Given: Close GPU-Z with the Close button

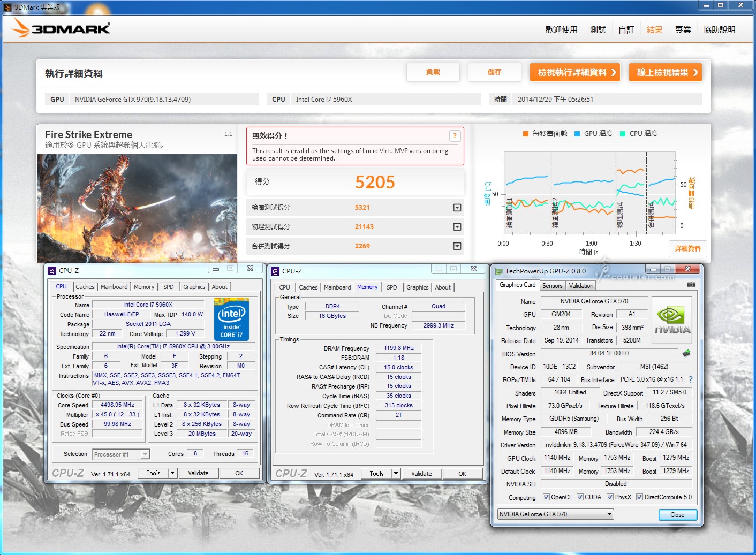Looking at the screenshot, I should coord(677,515).
